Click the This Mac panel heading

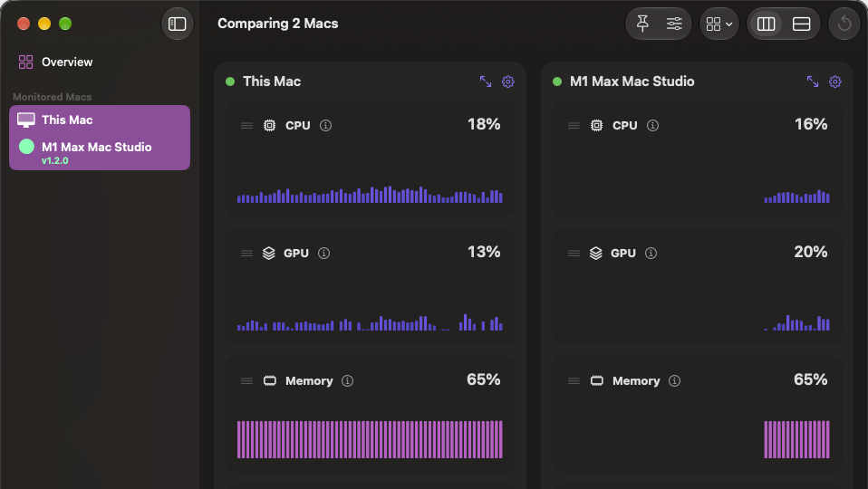pos(272,81)
